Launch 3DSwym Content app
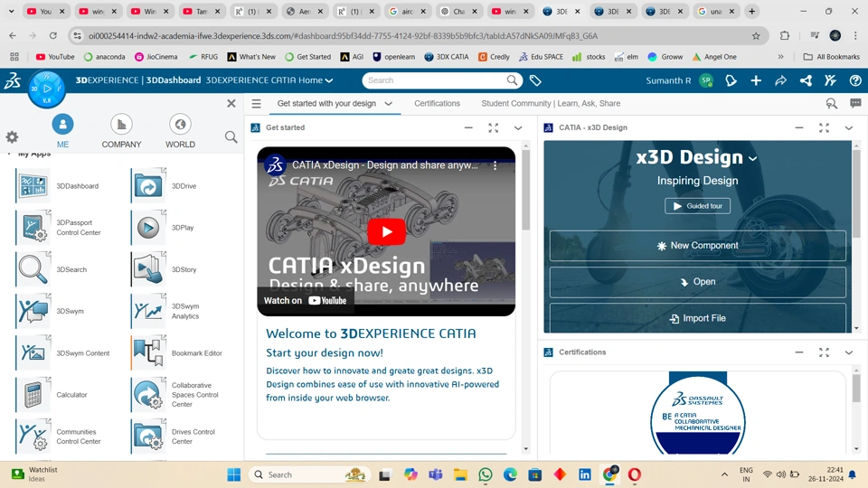Image resolution: width=868 pixels, height=488 pixels. pyautogui.click(x=33, y=353)
